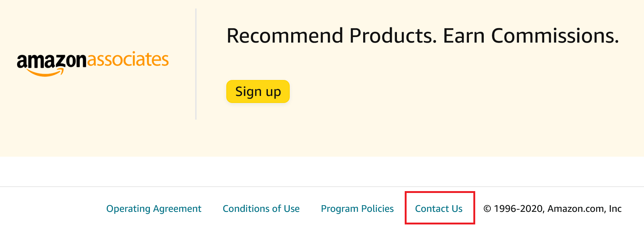Click the word "Earn" in the headline
Screen dimensions: 644x240
coord(464,36)
